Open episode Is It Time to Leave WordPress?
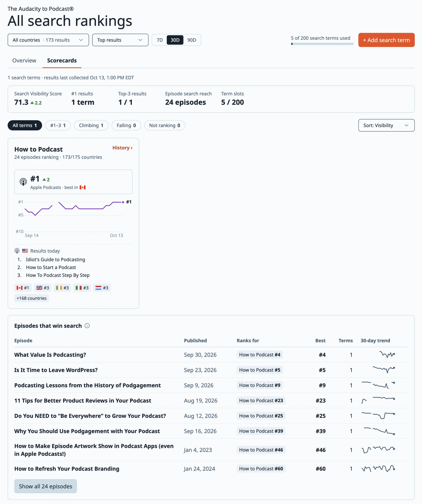 pos(56,370)
